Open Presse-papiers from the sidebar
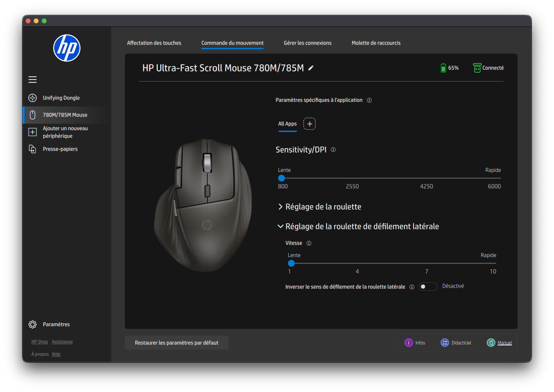This screenshot has width=554, height=392. coord(60,149)
